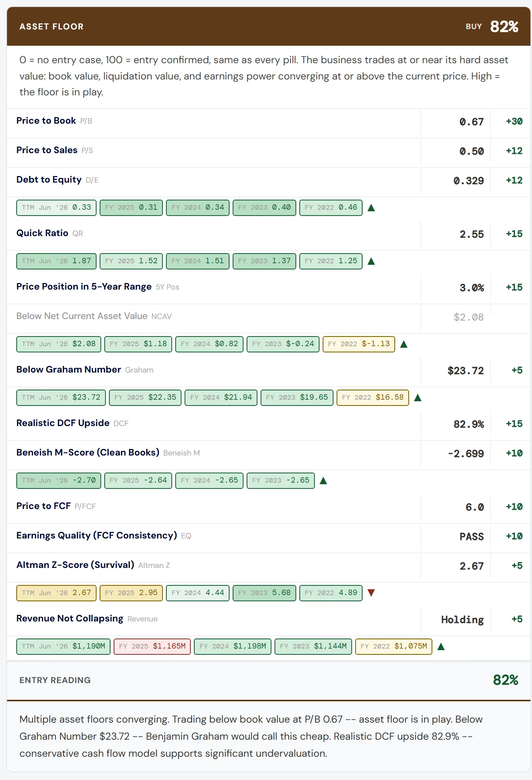Click the Price to FCF label
532x780 pixels.
pyautogui.click(x=43, y=506)
